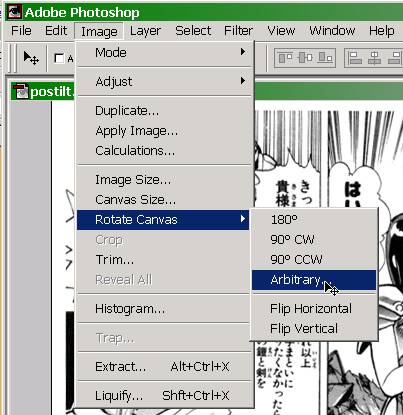Click the Align Top Edges icon

[285, 58]
